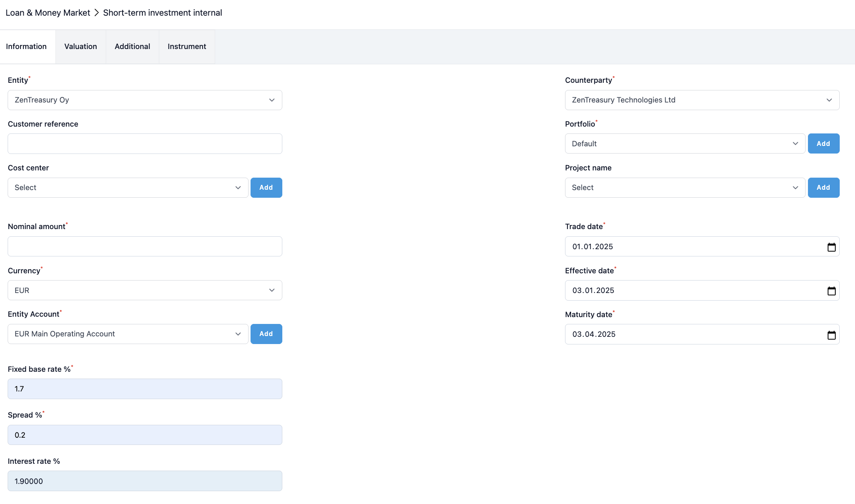This screenshot has height=504, width=855.
Task: Click Add button beside Entity Account
Action: pos(266,334)
